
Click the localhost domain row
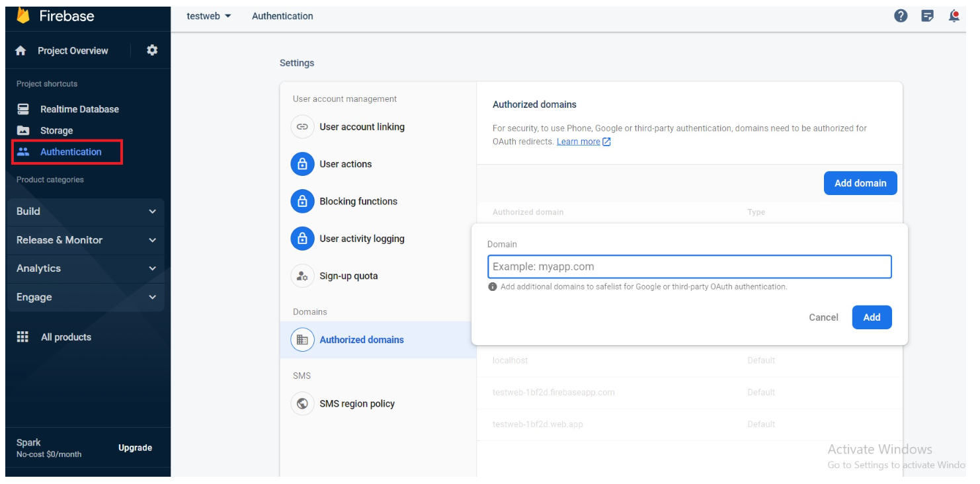690,360
